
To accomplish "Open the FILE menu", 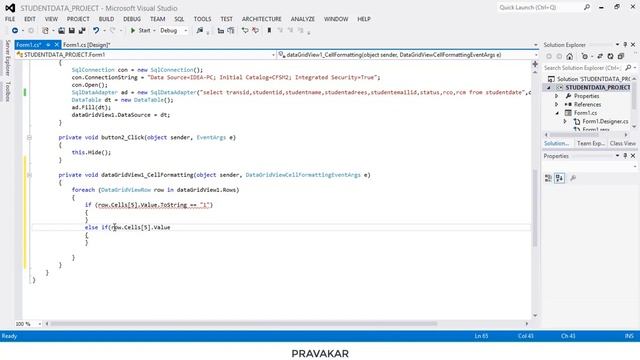I will (10, 19).
